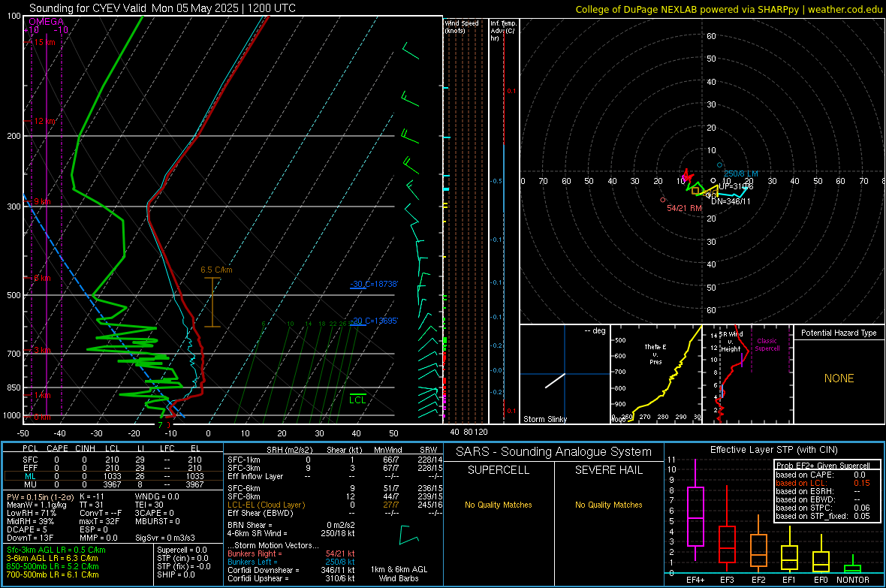
Task: Click the -20 C=13695' level label
Action: click(374, 321)
